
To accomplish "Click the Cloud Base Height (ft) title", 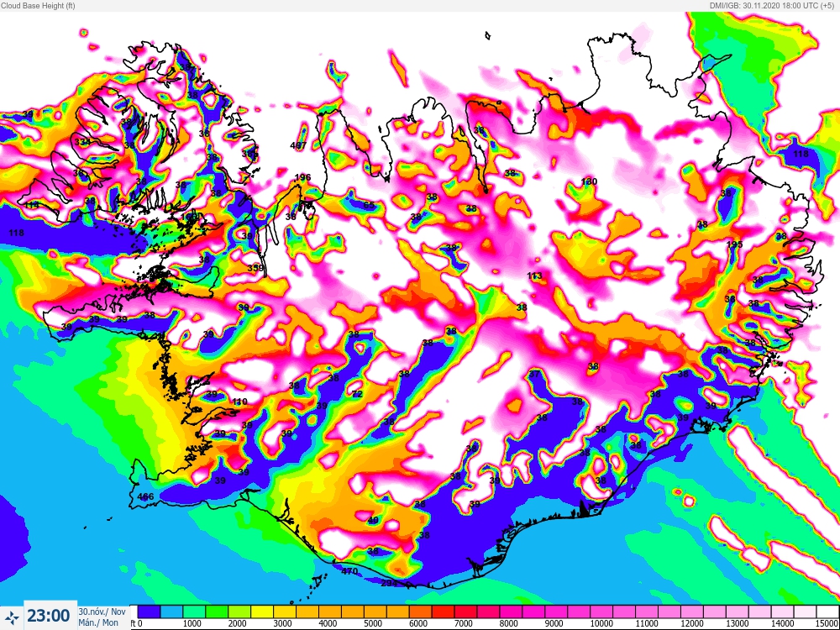I will pos(38,5).
